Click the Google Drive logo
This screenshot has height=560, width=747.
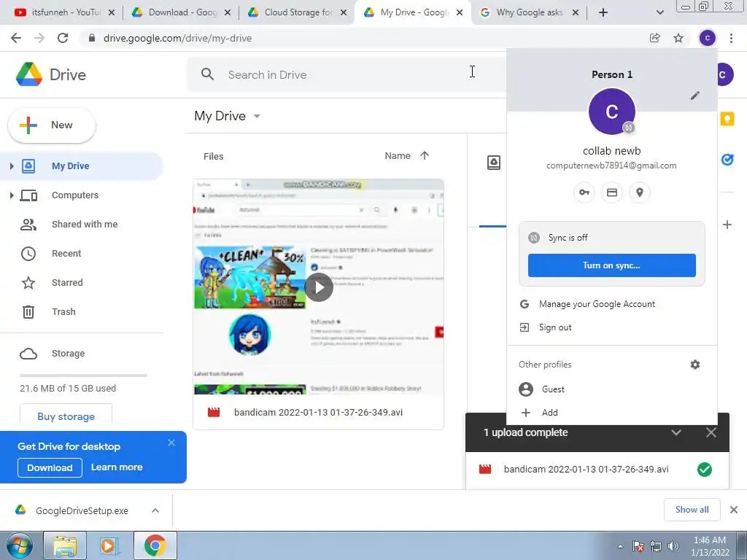[29, 74]
